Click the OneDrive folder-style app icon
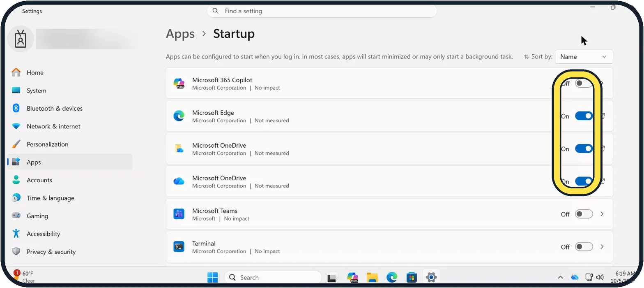This screenshot has width=644, height=288. pos(179,149)
